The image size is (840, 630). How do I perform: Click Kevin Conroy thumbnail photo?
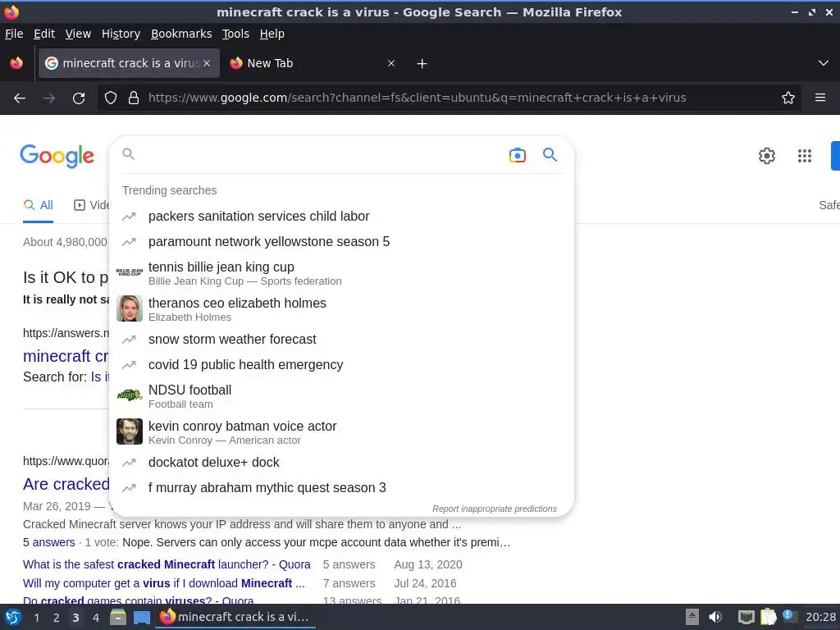[x=130, y=431]
